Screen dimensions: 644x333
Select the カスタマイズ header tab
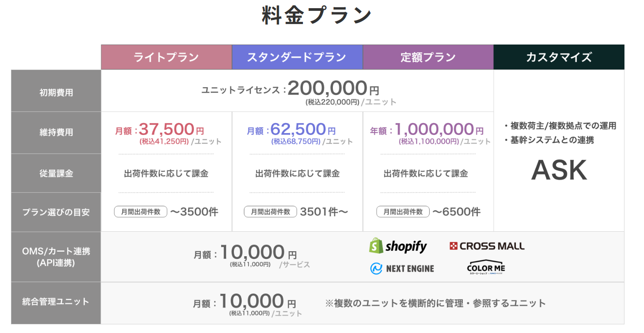[559, 57]
